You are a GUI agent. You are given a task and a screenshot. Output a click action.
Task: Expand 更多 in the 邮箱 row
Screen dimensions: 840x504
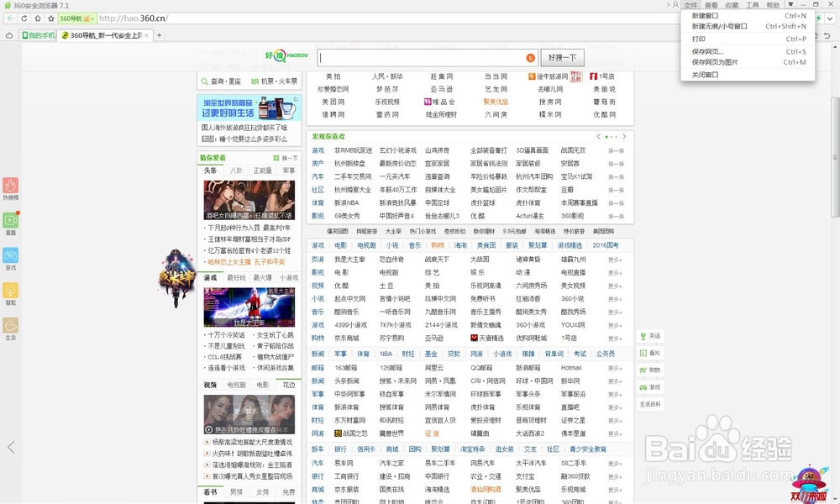click(x=615, y=369)
